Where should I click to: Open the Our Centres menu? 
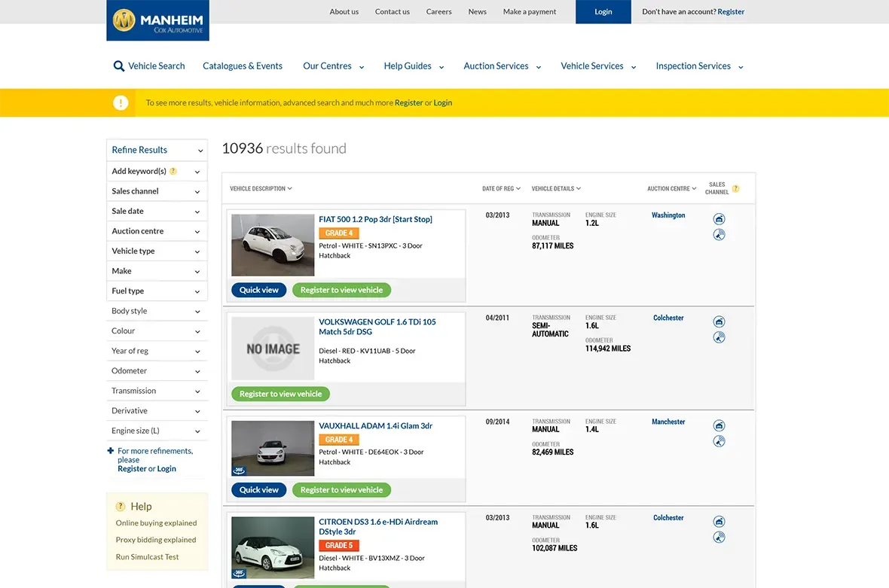tap(333, 66)
